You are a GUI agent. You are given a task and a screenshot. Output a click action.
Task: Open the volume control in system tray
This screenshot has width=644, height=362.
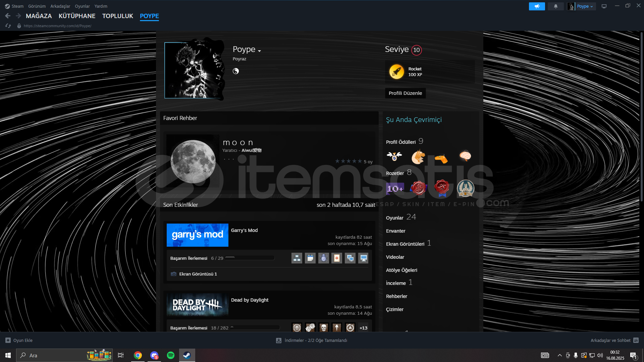(600, 355)
